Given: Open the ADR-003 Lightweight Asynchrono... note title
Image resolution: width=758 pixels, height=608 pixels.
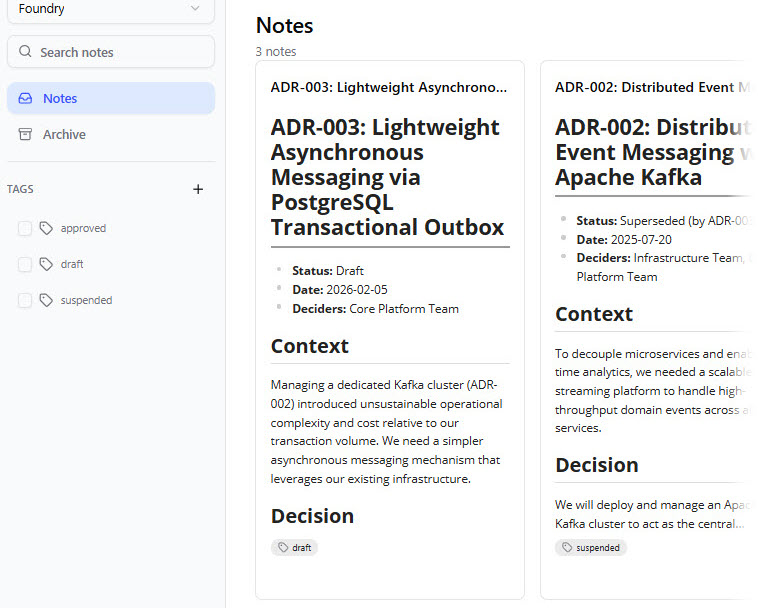Looking at the screenshot, I should click(x=389, y=87).
